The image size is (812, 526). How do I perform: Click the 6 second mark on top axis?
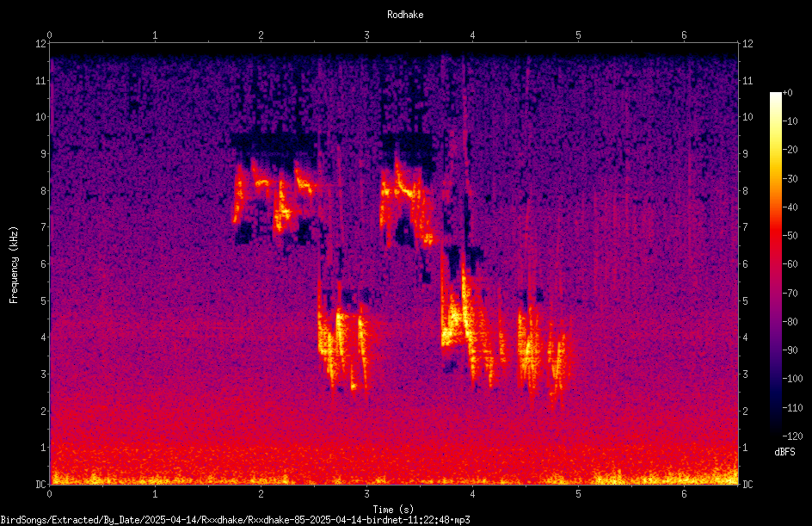pos(684,35)
